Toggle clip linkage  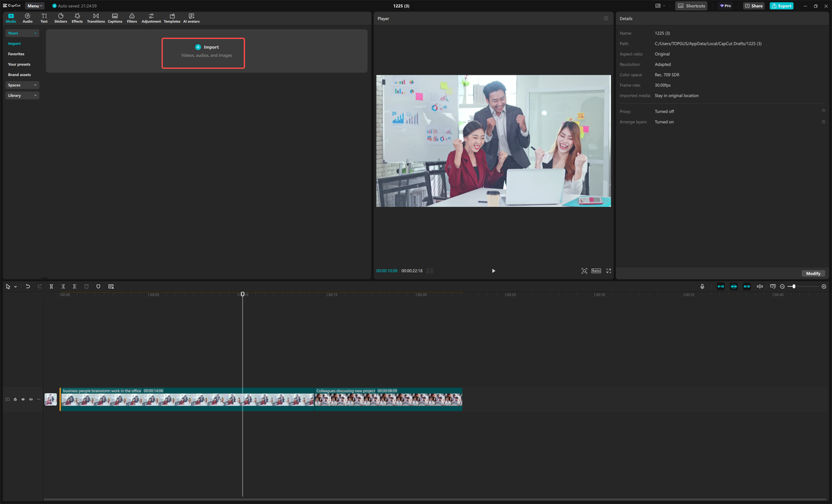click(747, 286)
